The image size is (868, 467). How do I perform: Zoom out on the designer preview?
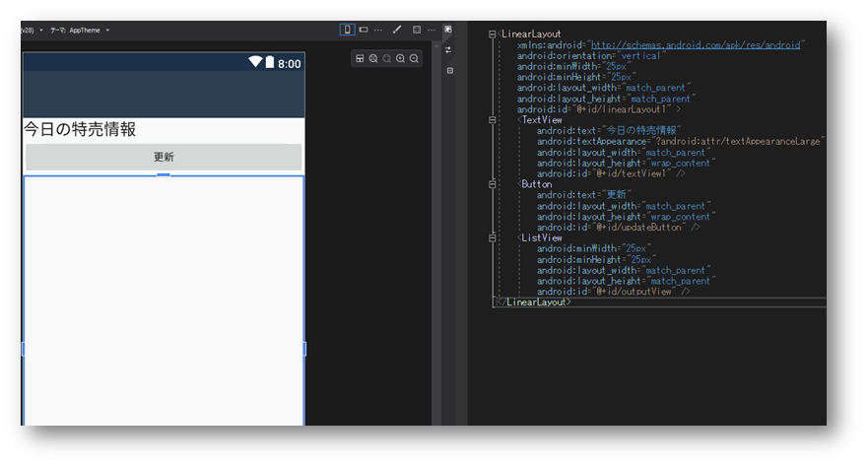pos(414,59)
